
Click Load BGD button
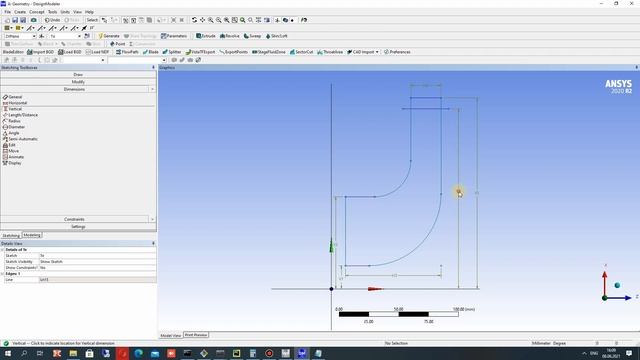(70, 52)
